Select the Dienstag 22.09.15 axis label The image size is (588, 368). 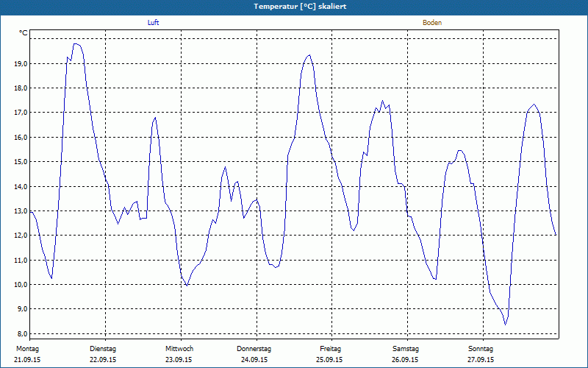point(103,354)
